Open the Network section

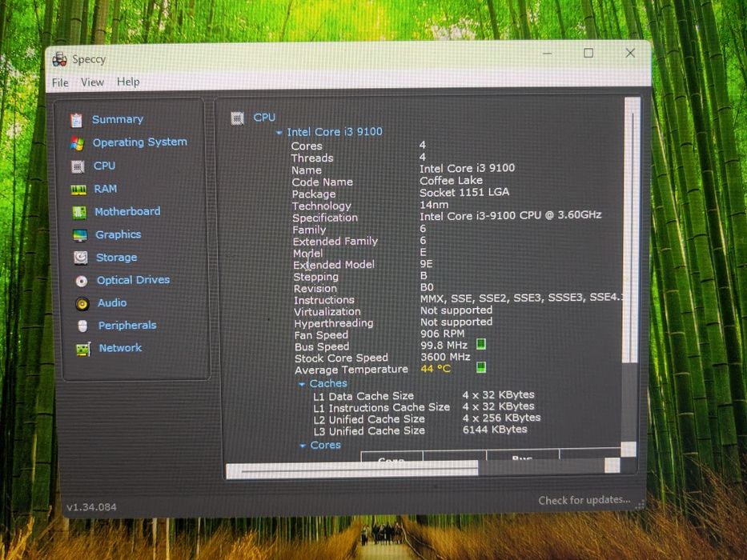tap(121, 348)
